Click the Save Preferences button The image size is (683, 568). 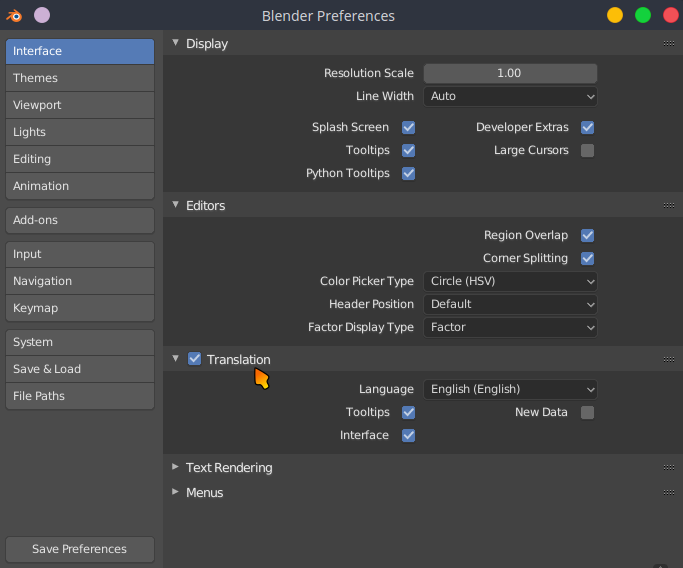pyautogui.click(x=80, y=549)
